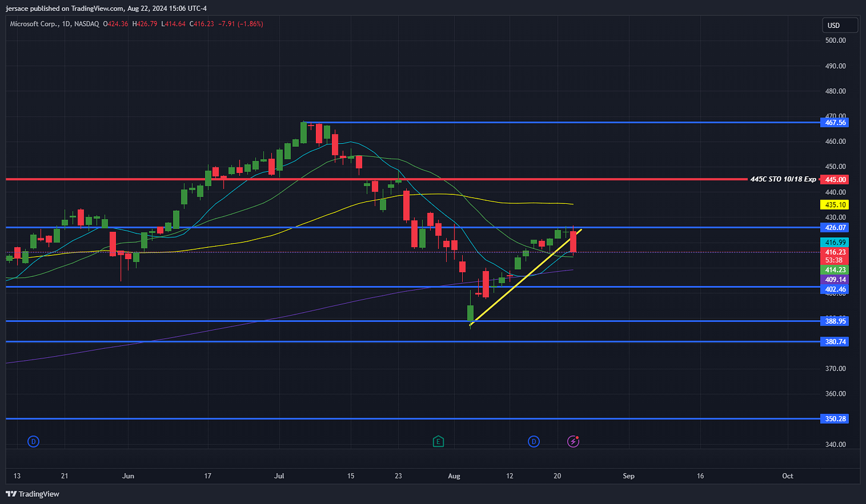
Task: Click the 340.00 price axis value
Action: (835, 445)
